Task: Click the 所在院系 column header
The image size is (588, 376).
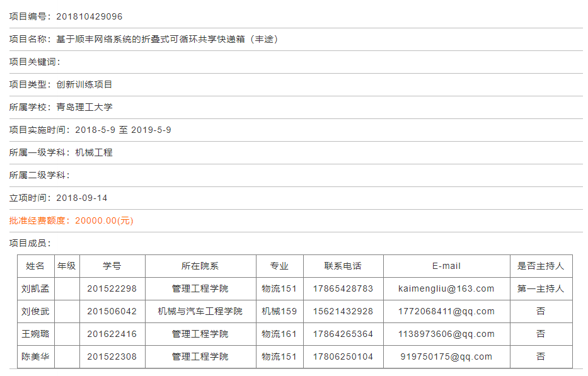Action: click(200, 266)
